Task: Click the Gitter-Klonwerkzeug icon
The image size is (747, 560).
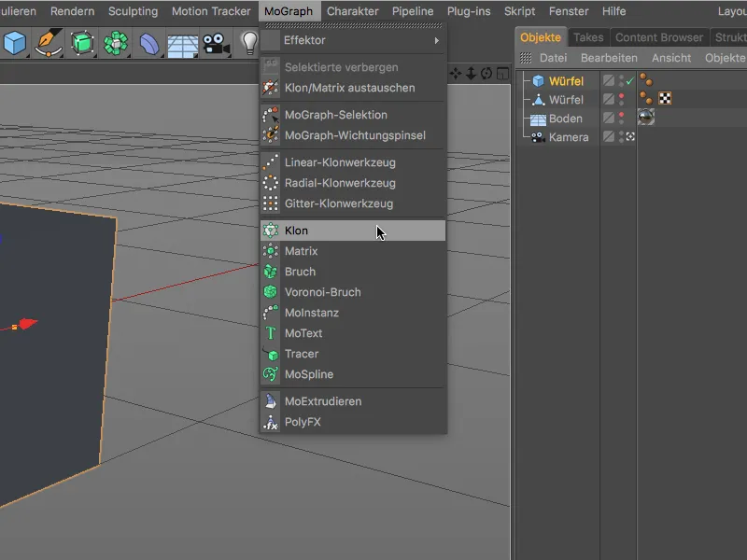Action: (270, 203)
